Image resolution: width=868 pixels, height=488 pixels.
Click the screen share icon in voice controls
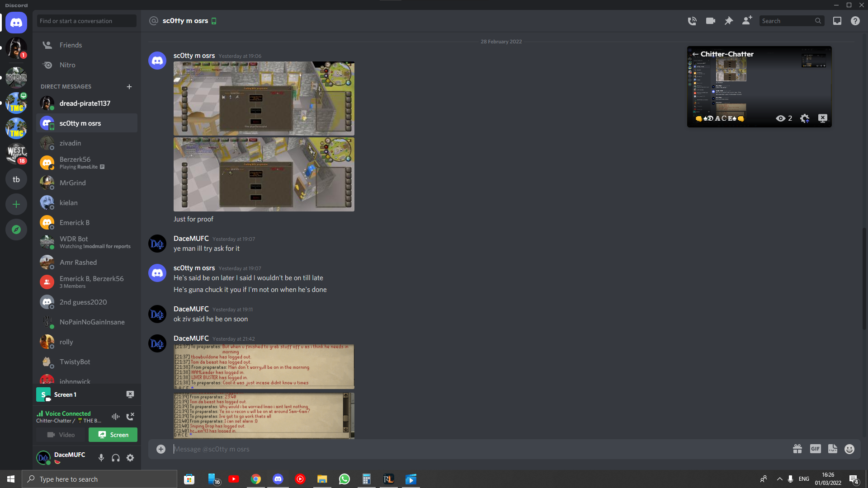[x=112, y=434]
